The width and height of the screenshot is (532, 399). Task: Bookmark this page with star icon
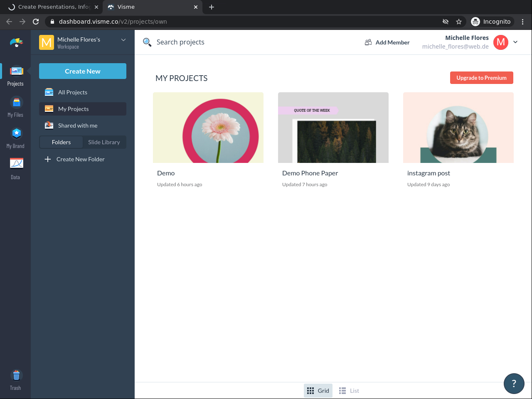coord(459,22)
